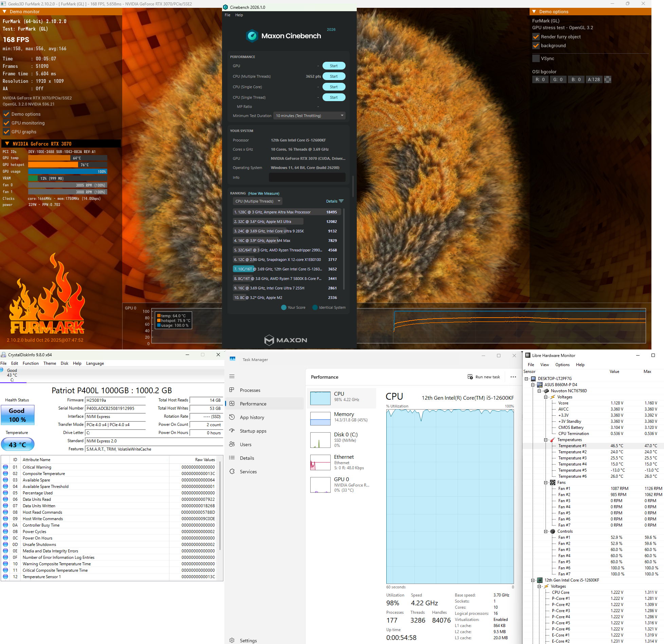The height and width of the screenshot is (644, 664).
Task: Click the OSI bgcolor checker swatch
Action: click(608, 79)
